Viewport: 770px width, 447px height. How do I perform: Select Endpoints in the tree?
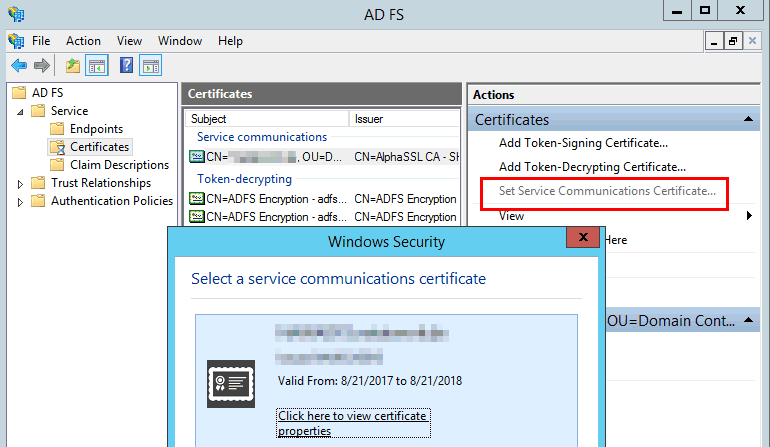click(96, 129)
